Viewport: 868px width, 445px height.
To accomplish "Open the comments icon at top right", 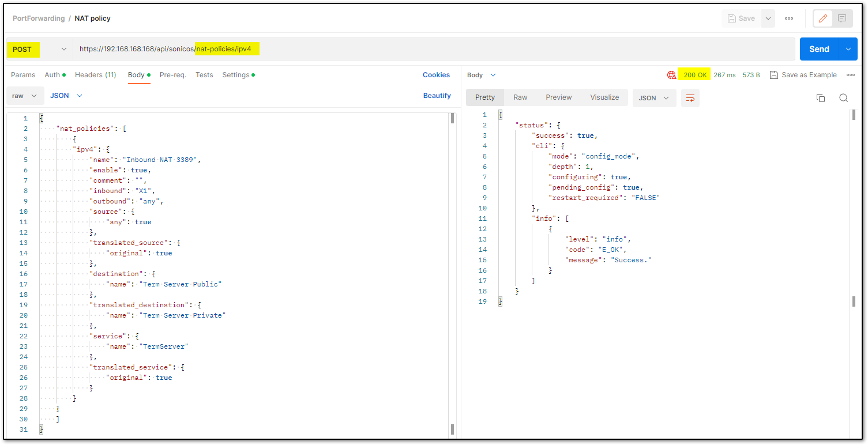I will [x=842, y=18].
